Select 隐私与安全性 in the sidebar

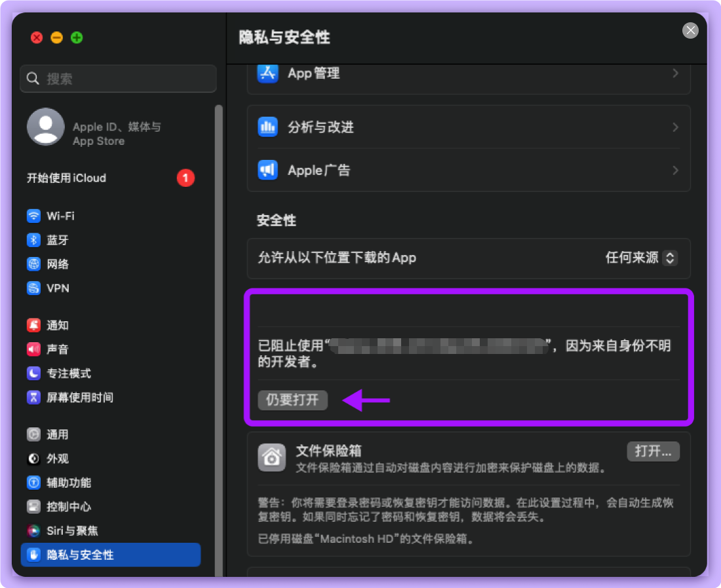[111, 555]
